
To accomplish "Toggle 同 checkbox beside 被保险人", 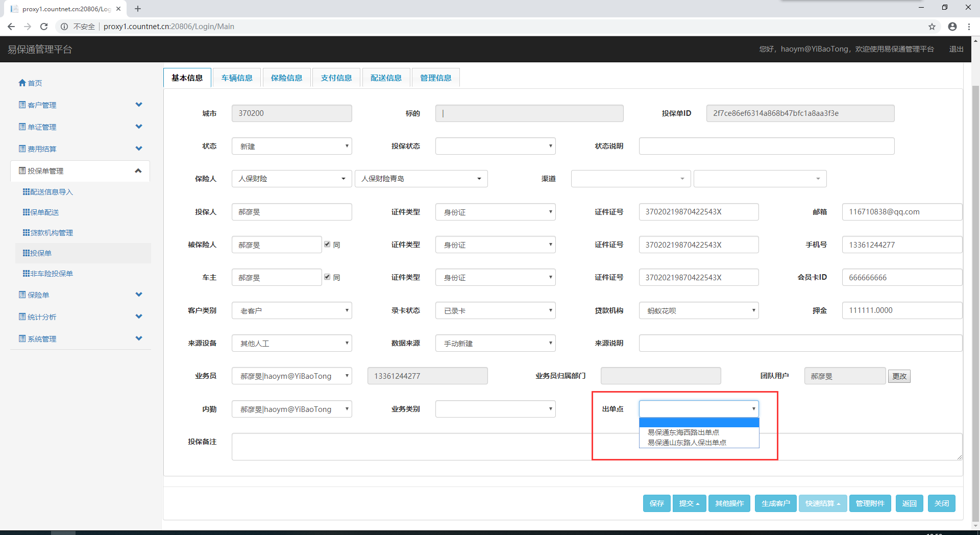I will click(x=327, y=245).
